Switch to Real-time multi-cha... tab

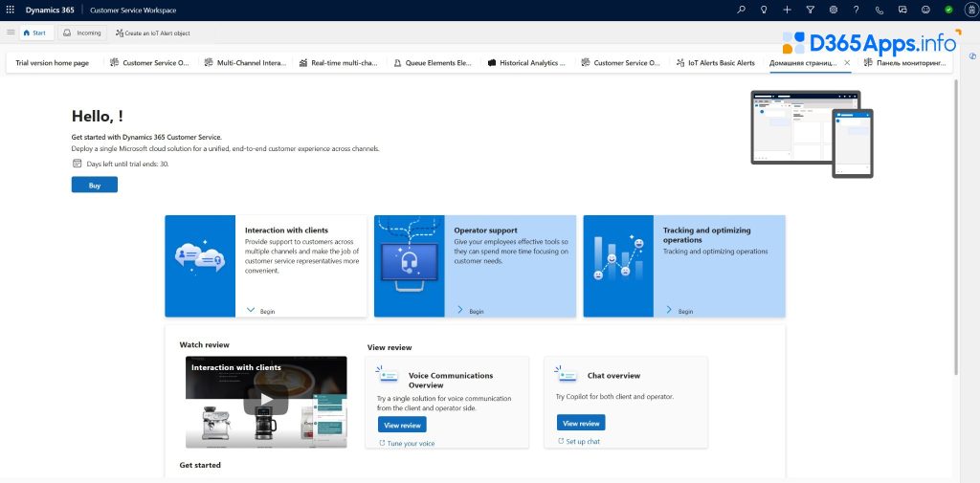coord(339,63)
